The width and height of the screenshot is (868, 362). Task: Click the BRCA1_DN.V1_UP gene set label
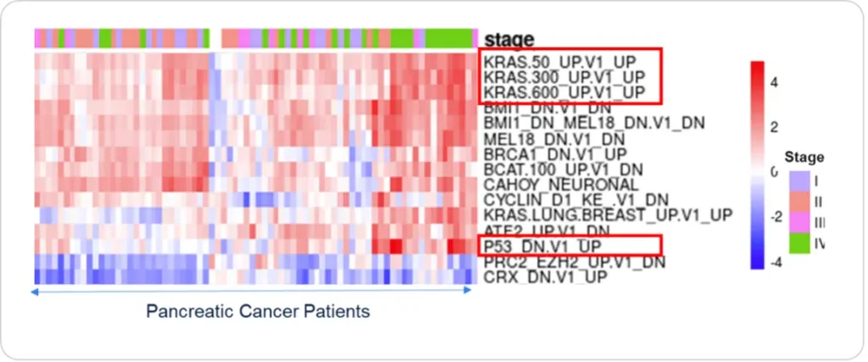(x=555, y=154)
